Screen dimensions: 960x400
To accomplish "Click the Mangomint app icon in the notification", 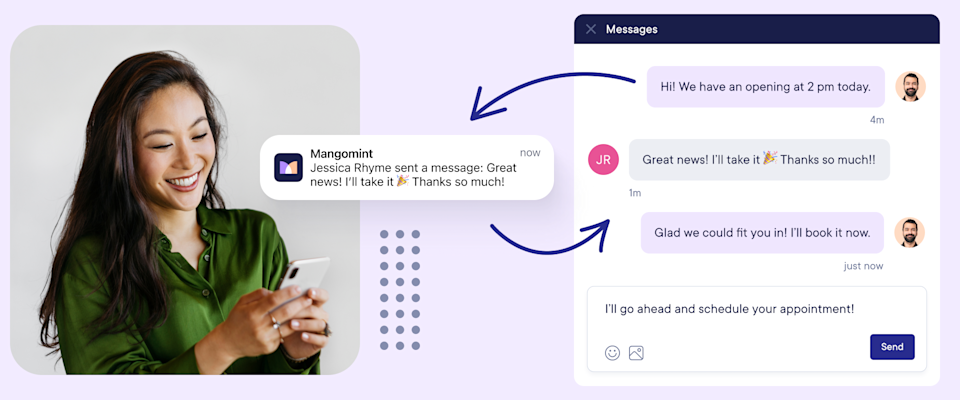I will pos(288,167).
